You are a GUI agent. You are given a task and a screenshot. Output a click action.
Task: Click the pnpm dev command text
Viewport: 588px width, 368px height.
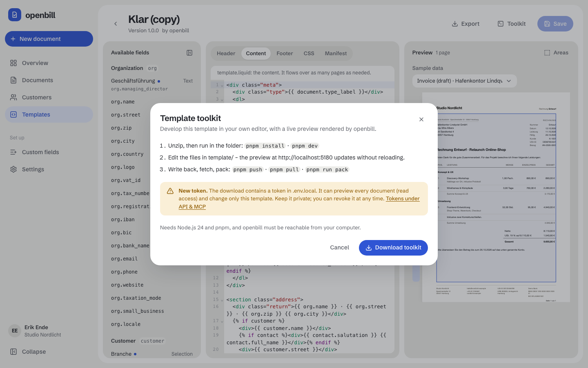point(305,146)
